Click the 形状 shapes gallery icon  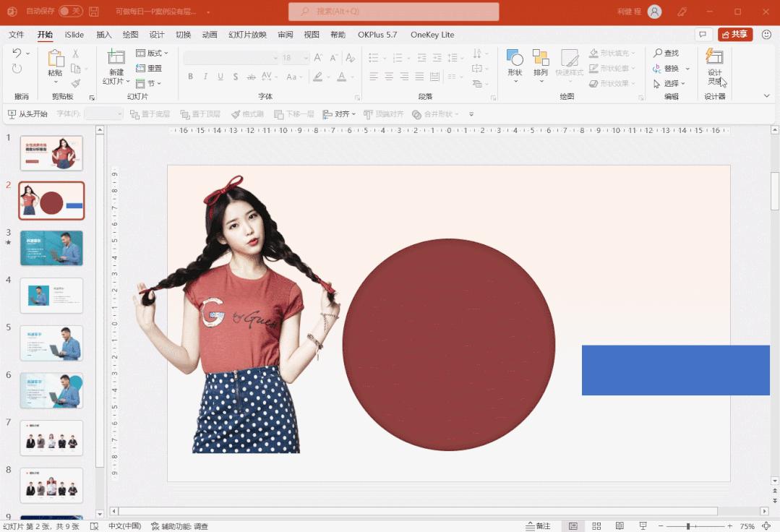(x=515, y=59)
